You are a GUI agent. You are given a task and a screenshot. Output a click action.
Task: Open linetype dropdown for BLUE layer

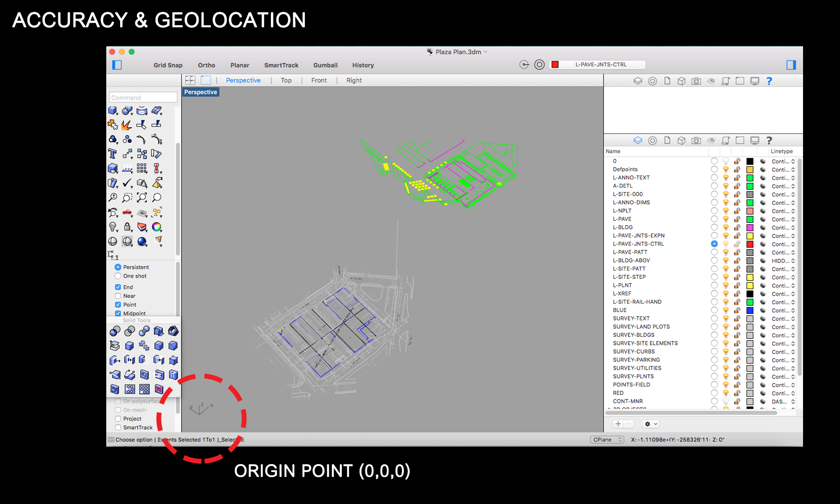783,310
